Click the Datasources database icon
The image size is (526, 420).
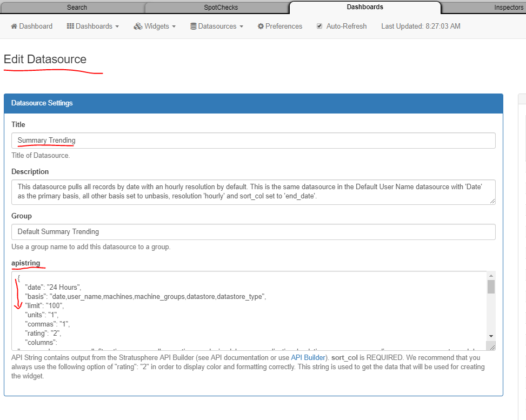[x=194, y=26]
